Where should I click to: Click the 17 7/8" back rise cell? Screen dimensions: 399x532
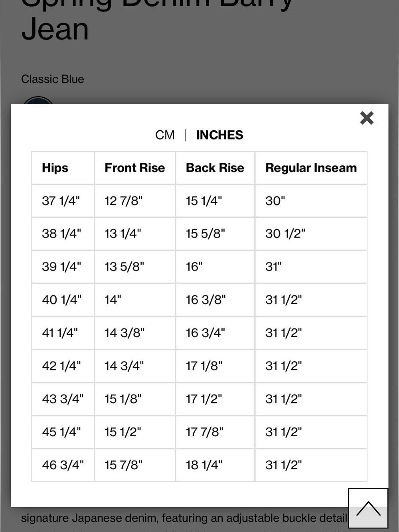click(215, 432)
